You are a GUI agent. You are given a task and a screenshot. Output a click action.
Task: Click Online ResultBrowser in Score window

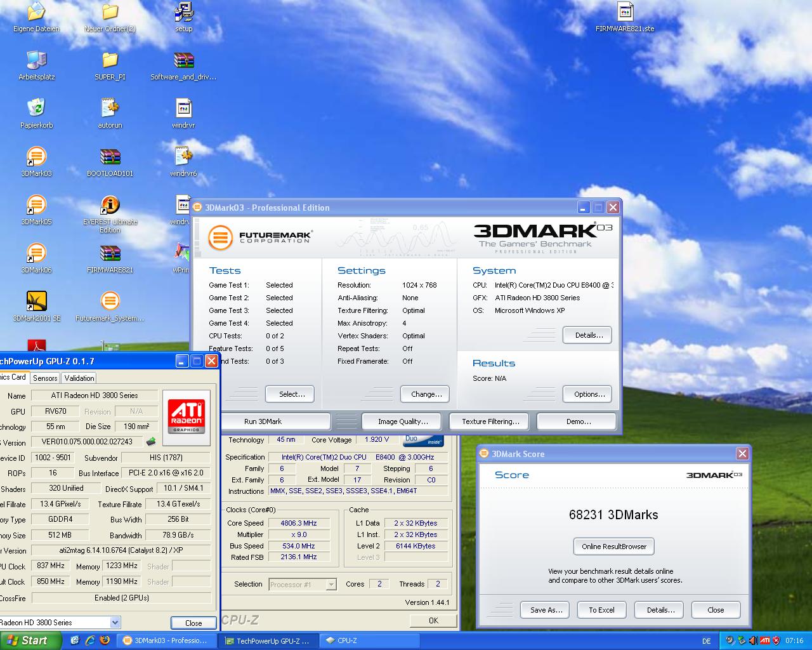(x=613, y=547)
